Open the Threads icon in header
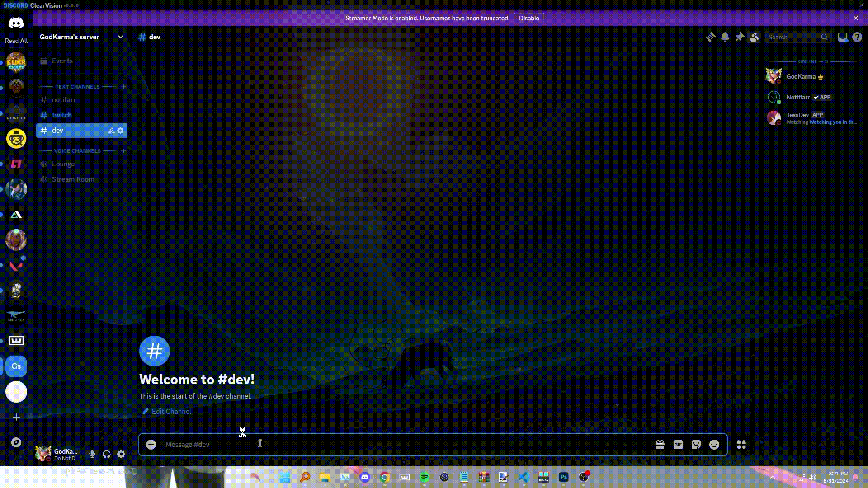 pos(710,37)
